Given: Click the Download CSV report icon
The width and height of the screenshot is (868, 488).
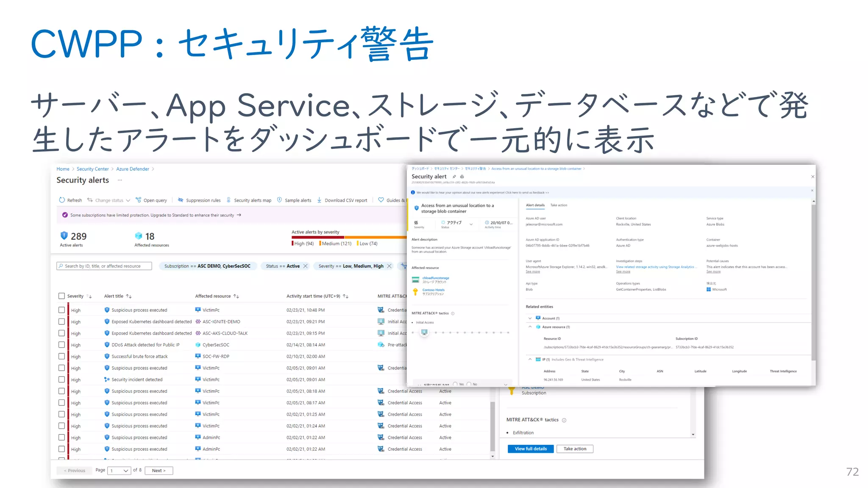Looking at the screenshot, I should [319, 200].
